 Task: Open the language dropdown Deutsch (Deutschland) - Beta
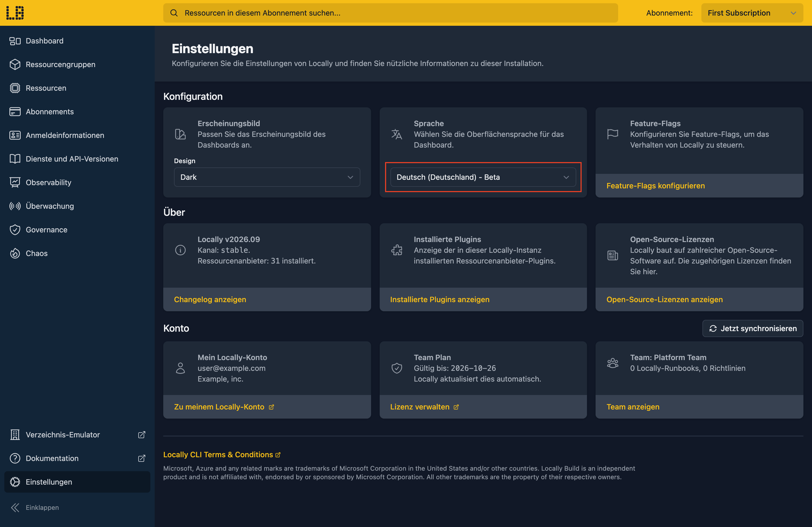pos(483,177)
